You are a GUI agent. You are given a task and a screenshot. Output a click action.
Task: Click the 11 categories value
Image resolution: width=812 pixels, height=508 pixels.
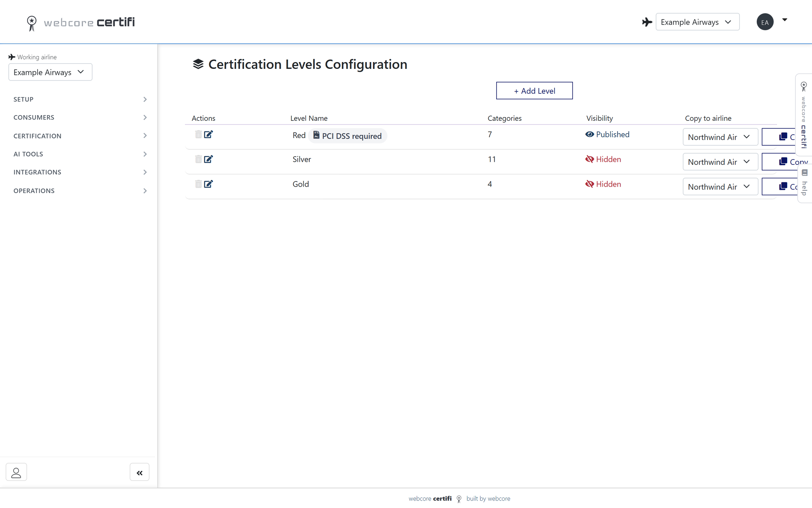(x=492, y=159)
